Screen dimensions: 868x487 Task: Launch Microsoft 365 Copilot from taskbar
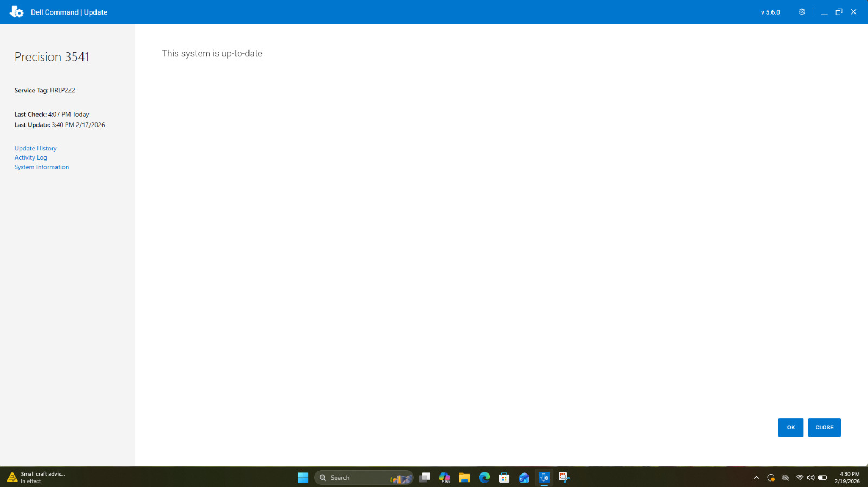(445, 478)
